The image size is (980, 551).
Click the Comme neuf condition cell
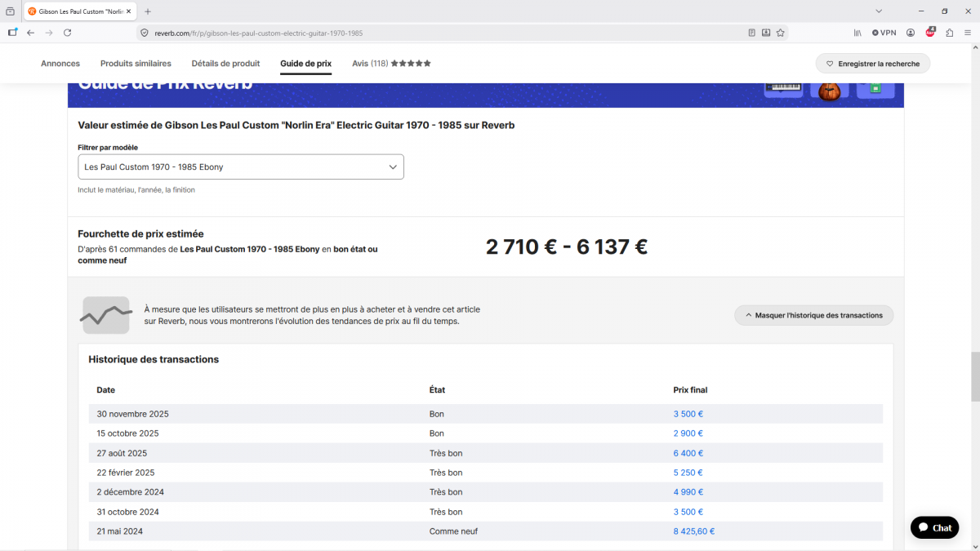(x=453, y=531)
